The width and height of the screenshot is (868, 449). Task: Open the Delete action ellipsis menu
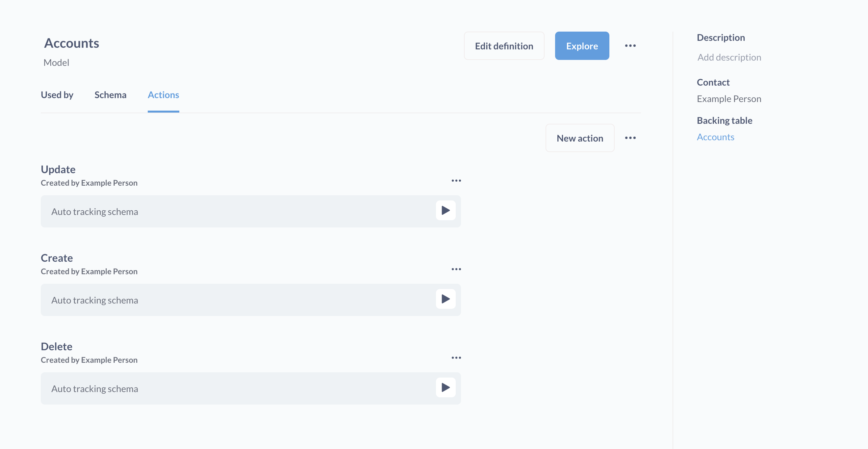[x=456, y=358]
